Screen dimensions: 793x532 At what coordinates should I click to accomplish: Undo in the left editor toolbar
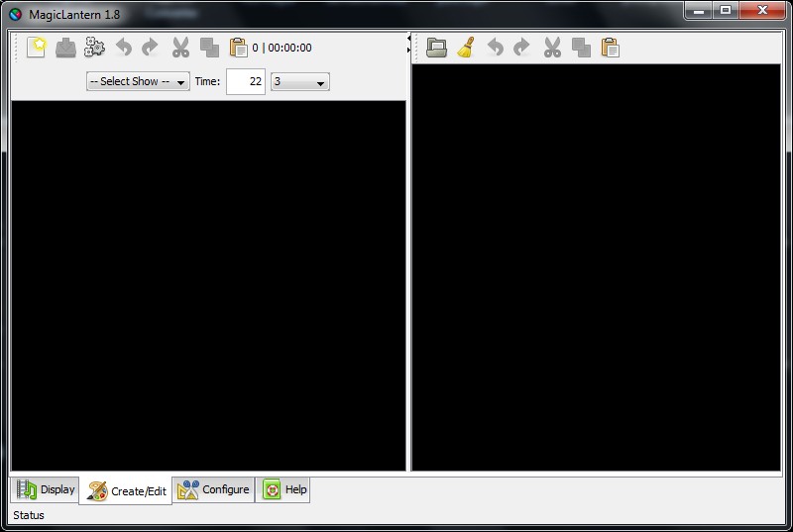pos(124,48)
